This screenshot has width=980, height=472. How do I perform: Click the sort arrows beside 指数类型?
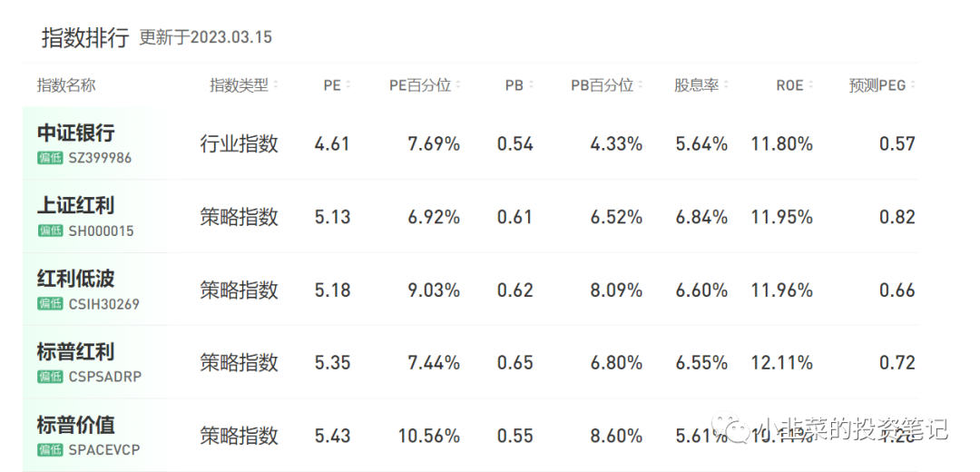[276, 85]
